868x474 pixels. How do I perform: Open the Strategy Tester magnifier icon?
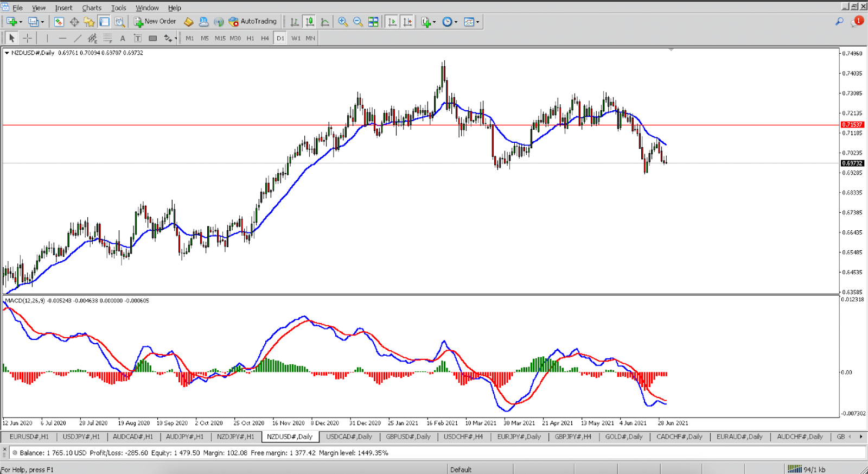(120, 22)
